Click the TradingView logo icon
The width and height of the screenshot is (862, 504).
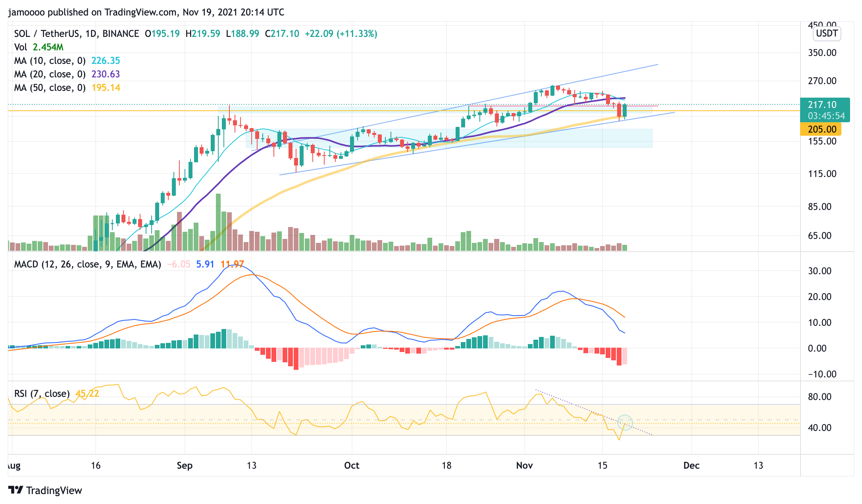point(16,490)
